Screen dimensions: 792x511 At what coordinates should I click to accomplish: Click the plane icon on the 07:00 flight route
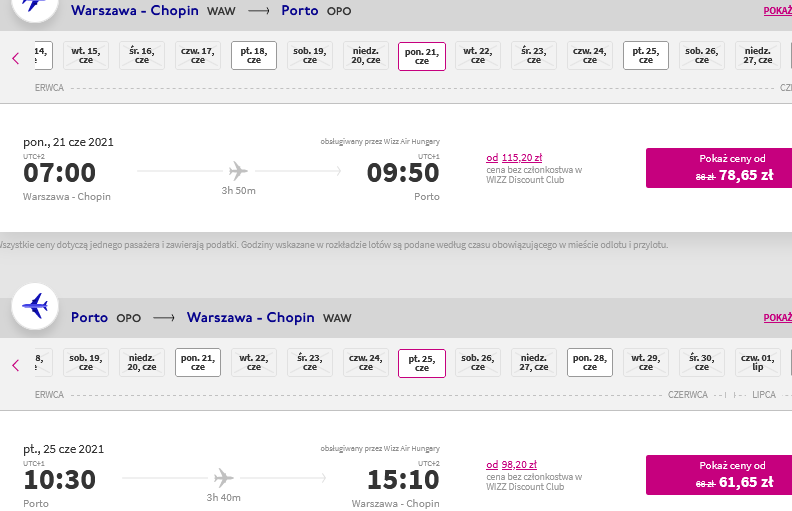(238, 171)
